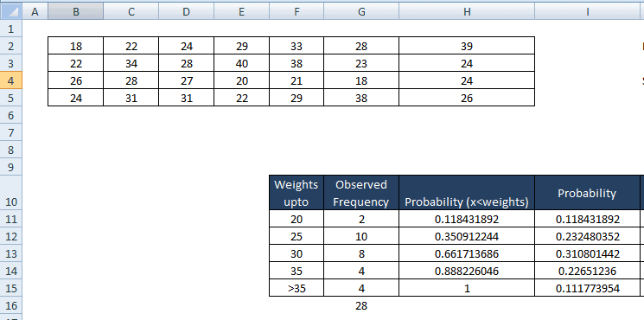644x320 pixels.
Task: Select the Weights upto header cell
Action: (296, 193)
